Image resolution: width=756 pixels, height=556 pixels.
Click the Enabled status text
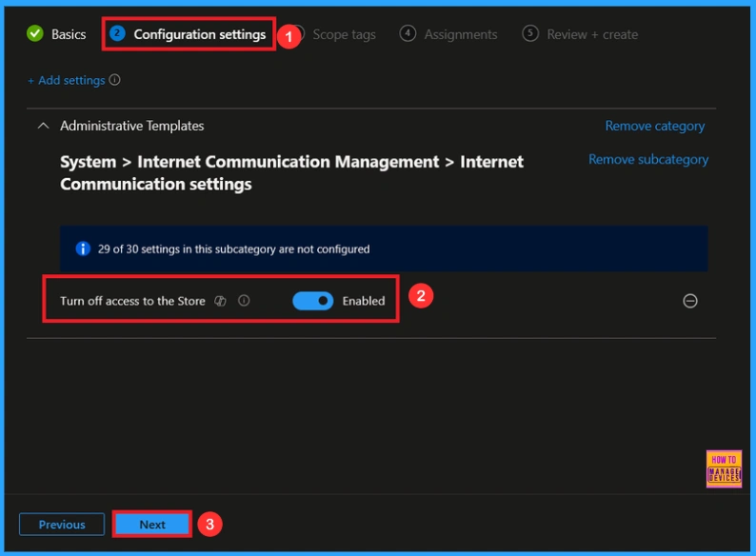coord(364,301)
